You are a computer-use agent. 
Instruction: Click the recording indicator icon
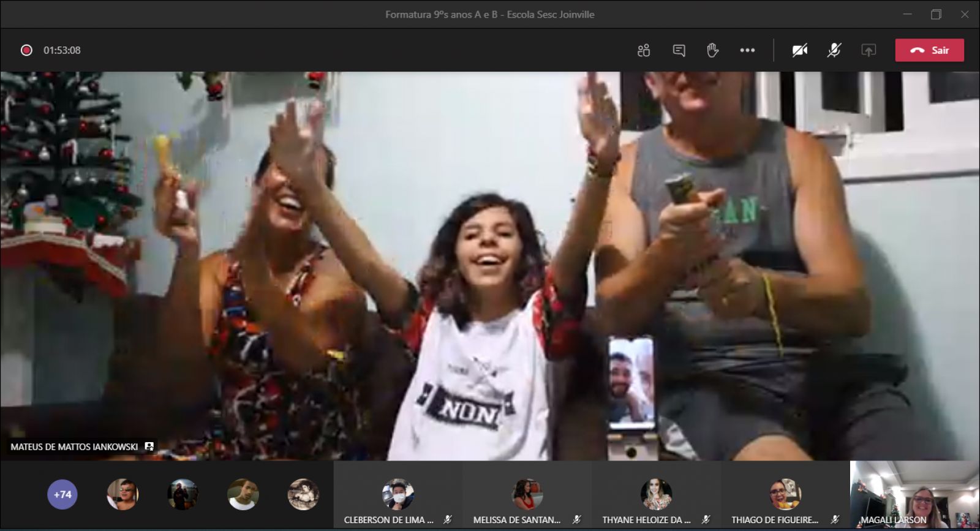coord(26,50)
